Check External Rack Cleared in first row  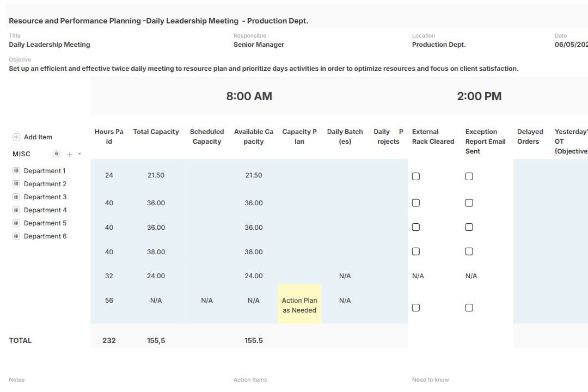pos(416,176)
